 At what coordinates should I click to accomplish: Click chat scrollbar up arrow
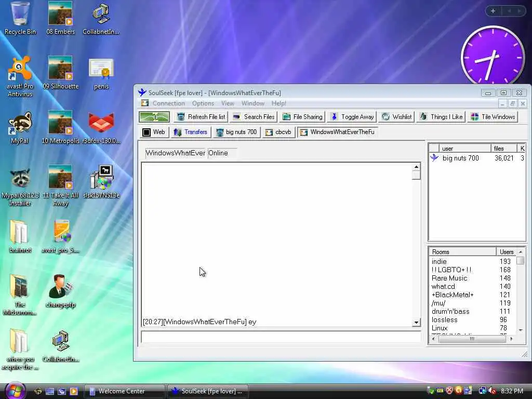(416, 167)
